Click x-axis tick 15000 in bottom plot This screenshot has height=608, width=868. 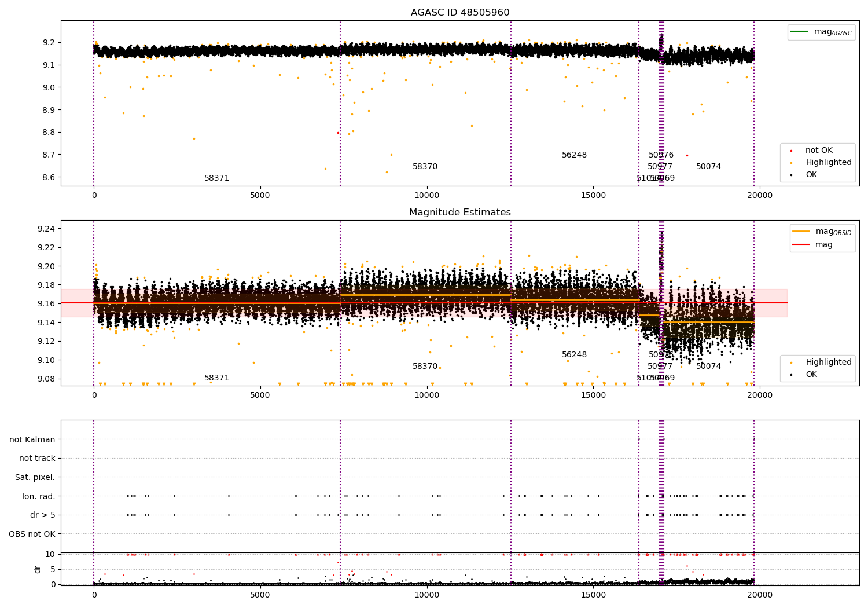(593, 595)
